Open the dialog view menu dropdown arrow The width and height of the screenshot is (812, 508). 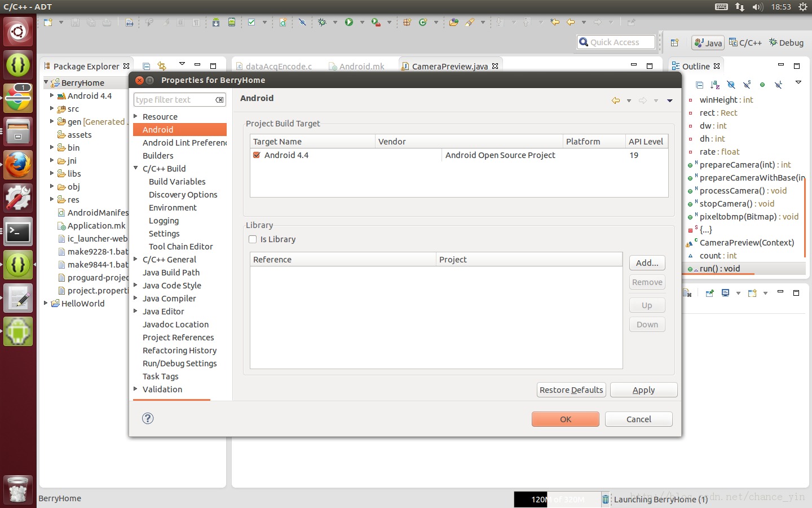tap(670, 100)
